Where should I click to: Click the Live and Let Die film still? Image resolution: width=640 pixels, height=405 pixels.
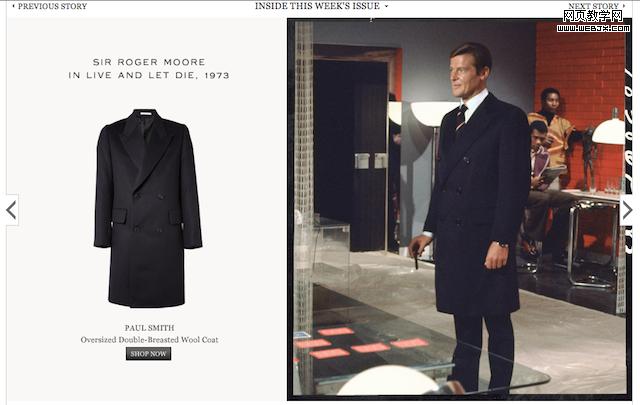coord(459,208)
